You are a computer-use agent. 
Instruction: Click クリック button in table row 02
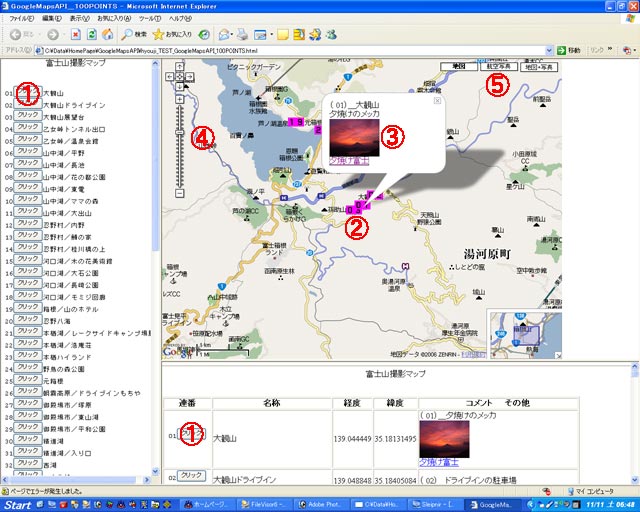[x=191, y=476]
